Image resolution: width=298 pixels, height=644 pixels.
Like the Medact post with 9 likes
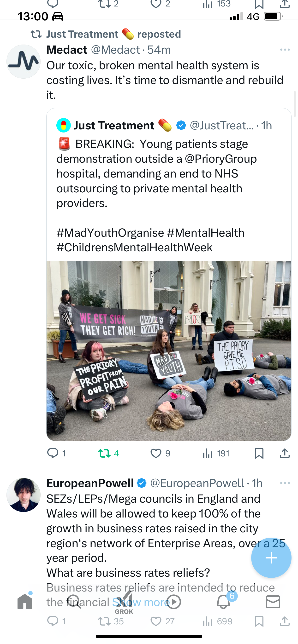160,453
